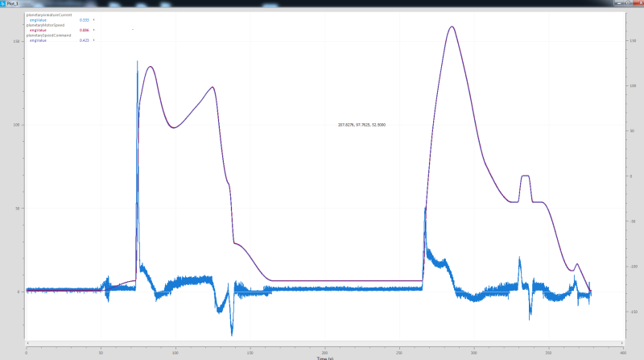Expand the planetarySpeedCommand engValue legend arrow
The height and width of the screenshot is (360, 644).
(x=93, y=40)
